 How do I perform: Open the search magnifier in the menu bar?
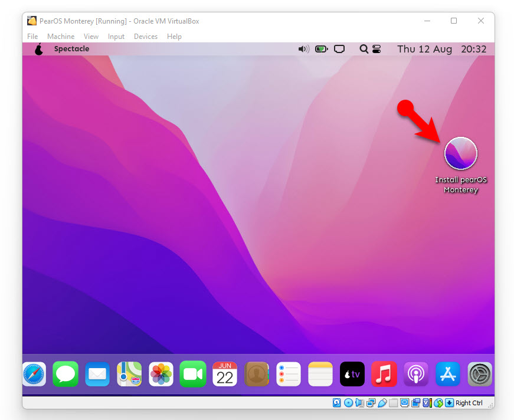click(x=364, y=49)
